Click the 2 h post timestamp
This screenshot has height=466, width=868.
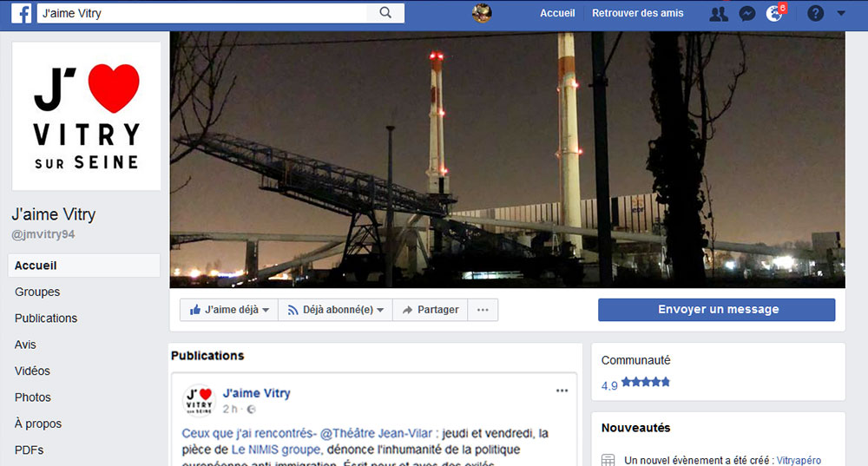pyautogui.click(x=230, y=409)
